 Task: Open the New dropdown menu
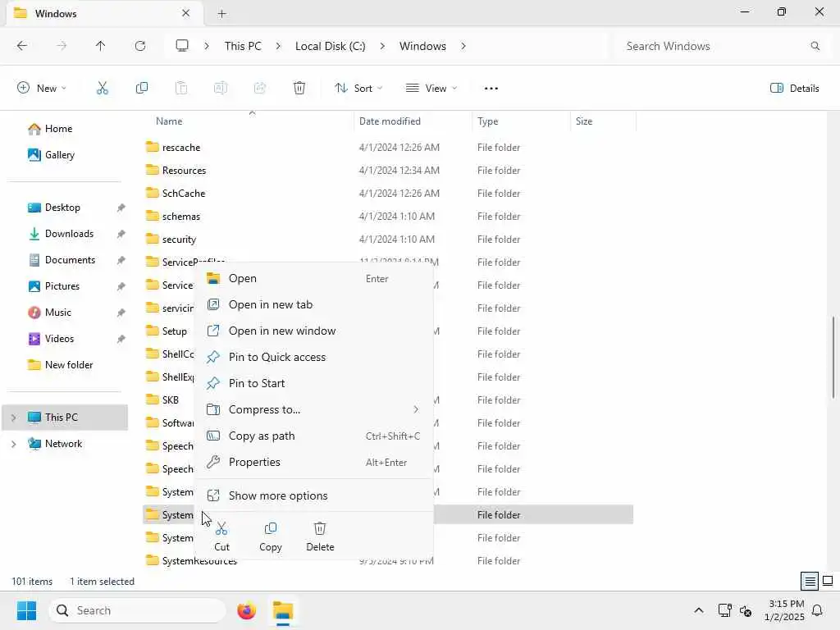coord(42,89)
